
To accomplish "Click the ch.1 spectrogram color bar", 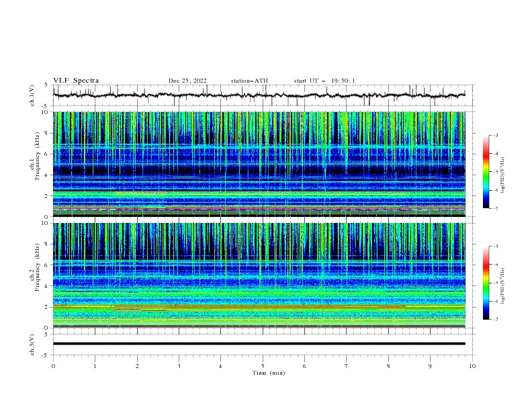I will pos(486,172).
